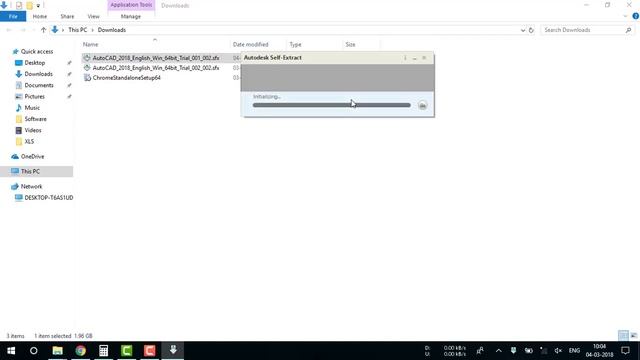
Task: Open Autodesk extractor taskbar icon
Action: coord(173,351)
